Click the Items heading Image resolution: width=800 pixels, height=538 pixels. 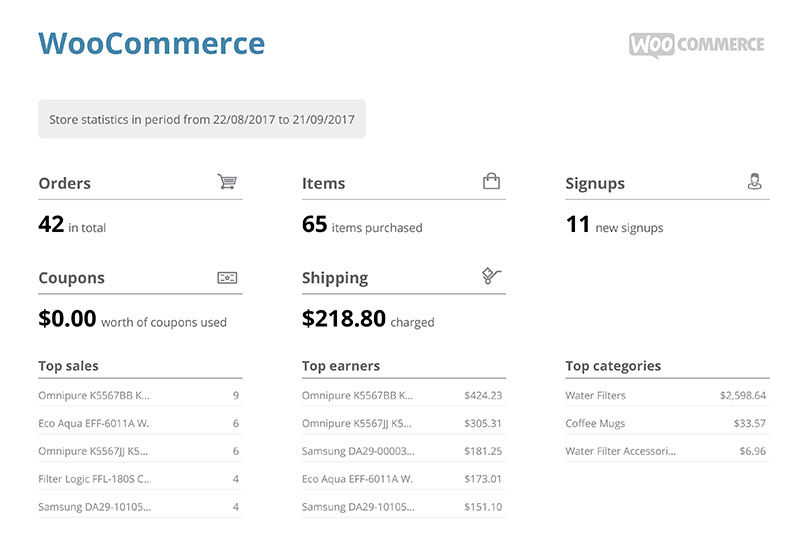(323, 183)
